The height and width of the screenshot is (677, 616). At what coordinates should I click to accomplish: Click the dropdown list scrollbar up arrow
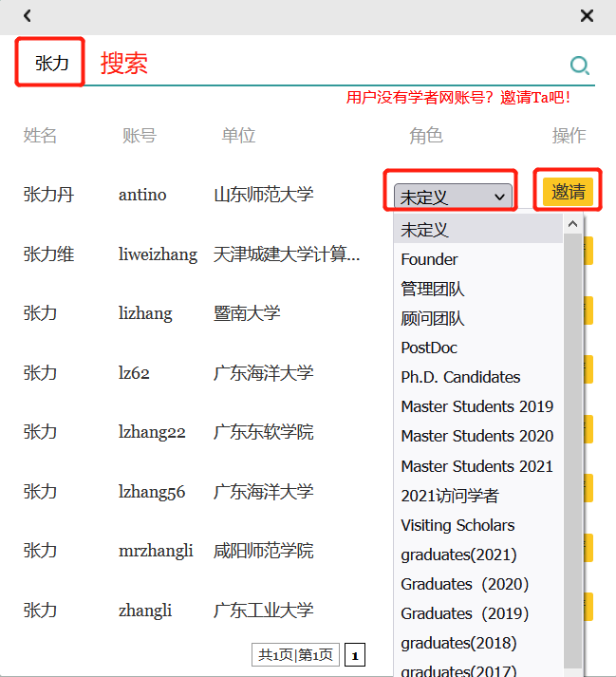coord(572,224)
